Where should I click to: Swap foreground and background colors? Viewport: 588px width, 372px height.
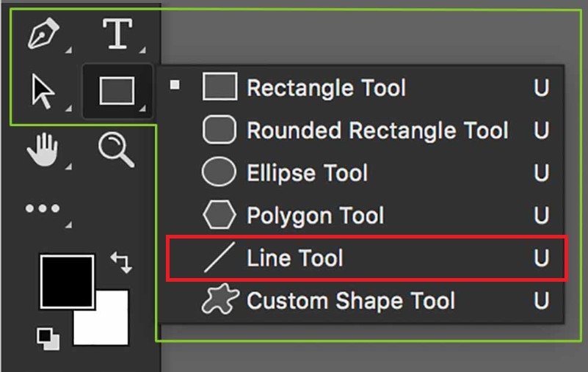[x=120, y=262]
